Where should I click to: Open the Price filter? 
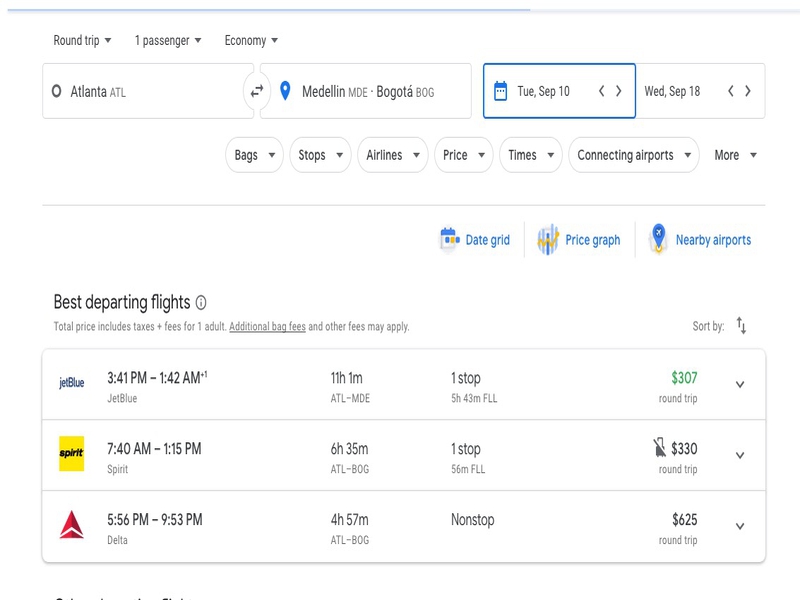464,155
